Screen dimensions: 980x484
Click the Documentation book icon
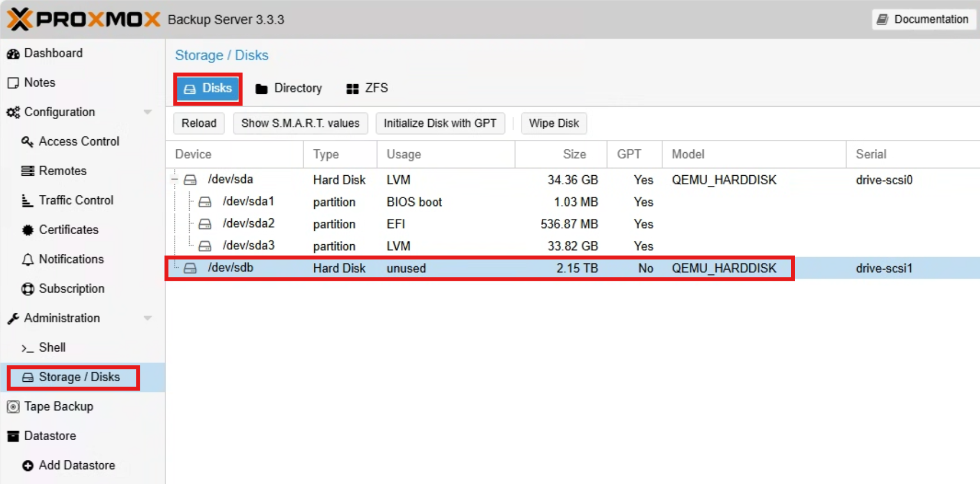point(882,20)
